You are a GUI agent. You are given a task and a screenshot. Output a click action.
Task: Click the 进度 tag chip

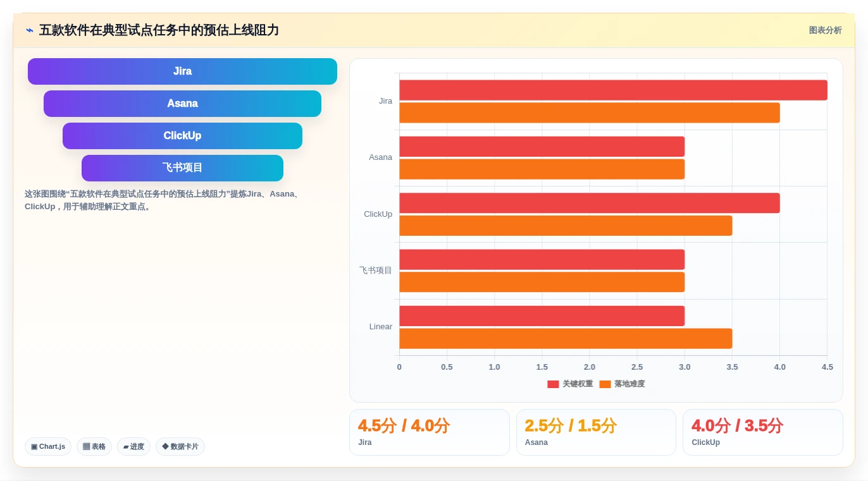click(133, 447)
